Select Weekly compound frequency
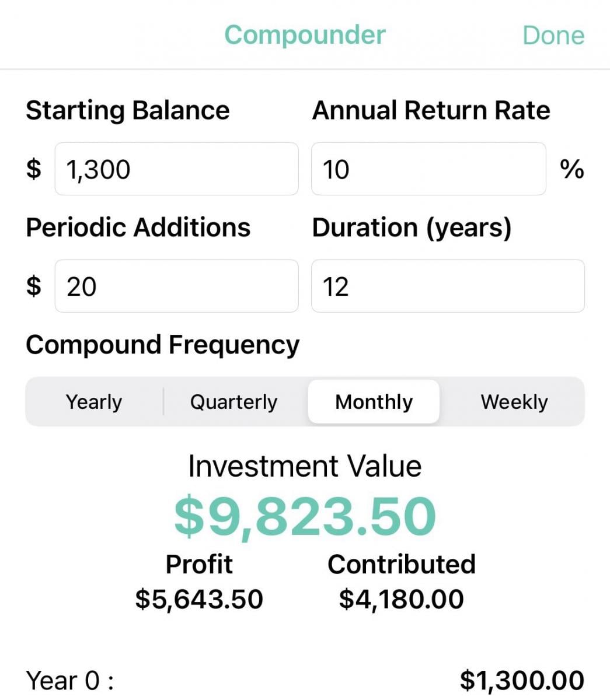The height and width of the screenshot is (700, 610). 514,402
